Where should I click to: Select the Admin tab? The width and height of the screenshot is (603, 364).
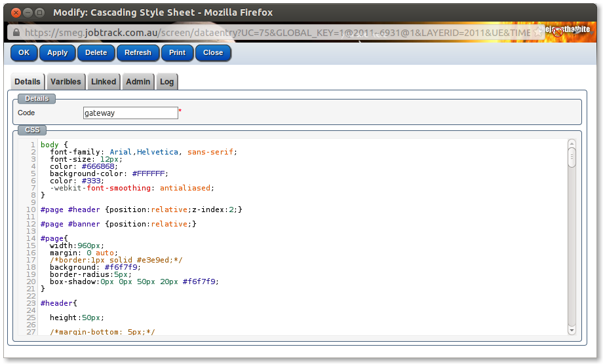pyautogui.click(x=138, y=82)
